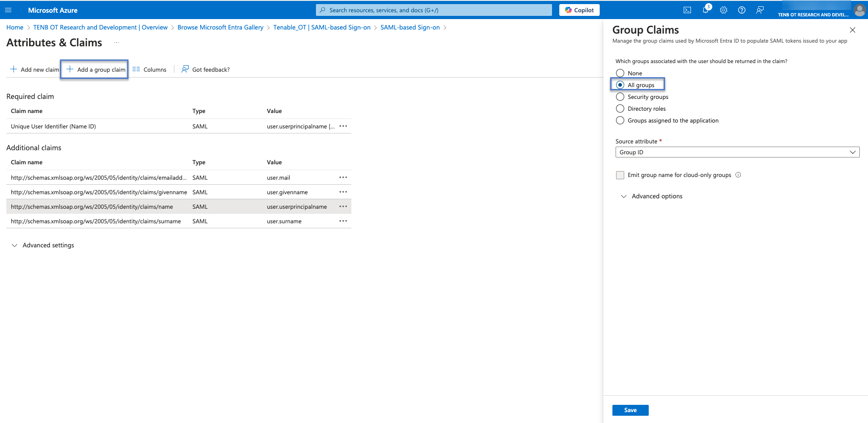Open the Source attribute dropdown
Image resolution: width=868 pixels, height=423 pixels.
point(737,152)
